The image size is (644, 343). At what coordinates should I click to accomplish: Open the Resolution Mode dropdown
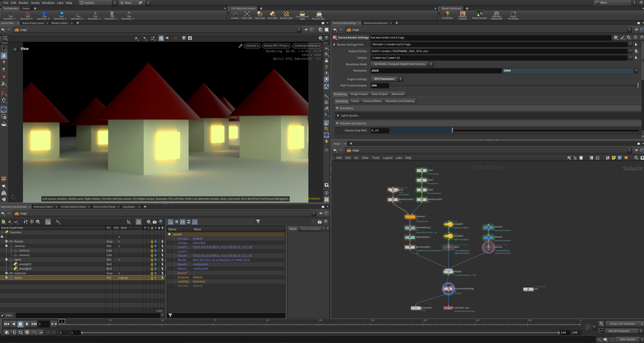[x=402, y=64]
